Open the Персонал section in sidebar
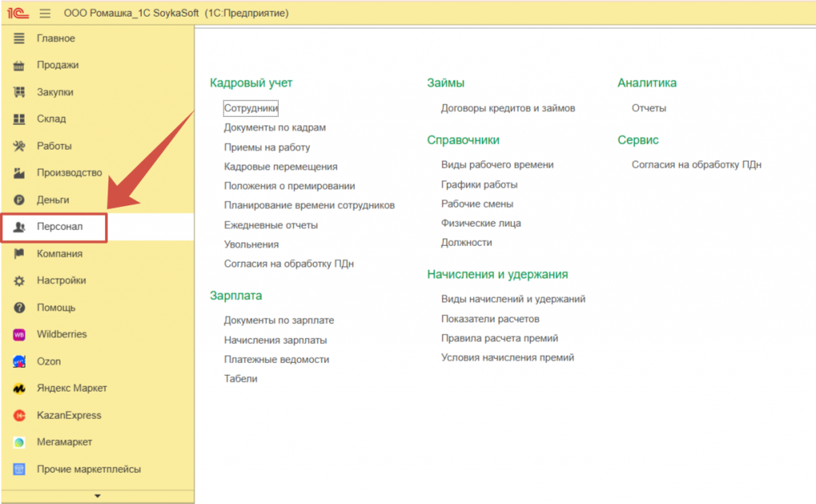816x504 pixels. tap(59, 227)
